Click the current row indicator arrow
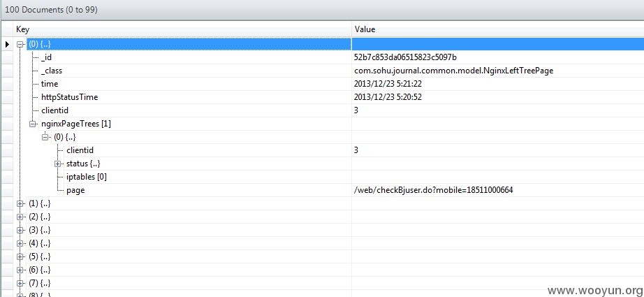The width and height of the screenshot is (644, 297). click(7, 44)
